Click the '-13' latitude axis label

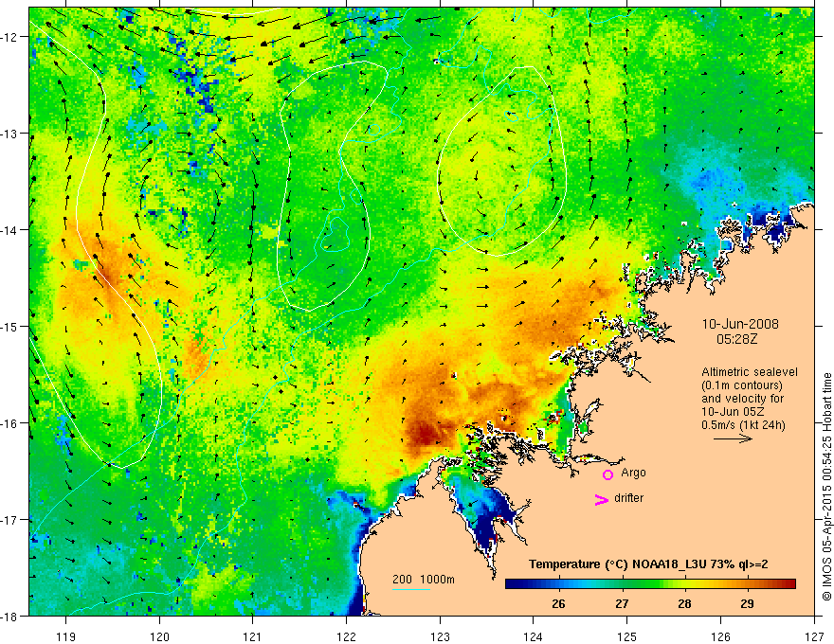(x=10, y=134)
